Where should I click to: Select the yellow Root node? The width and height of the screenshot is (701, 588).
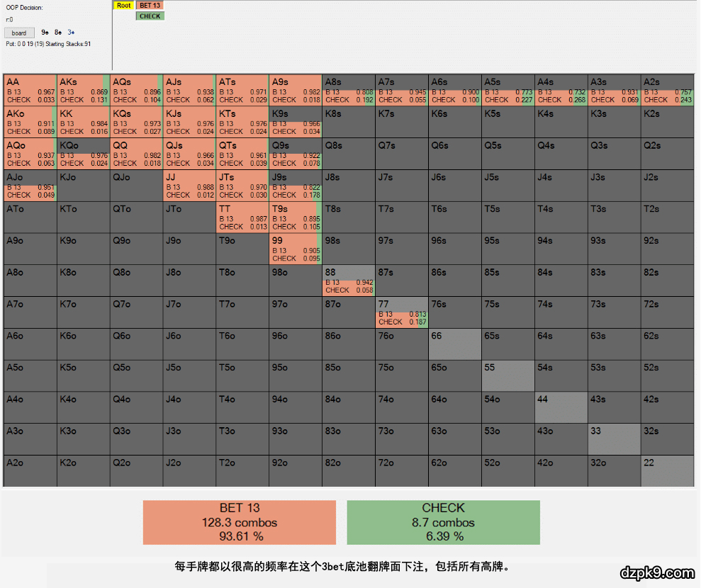point(124,5)
